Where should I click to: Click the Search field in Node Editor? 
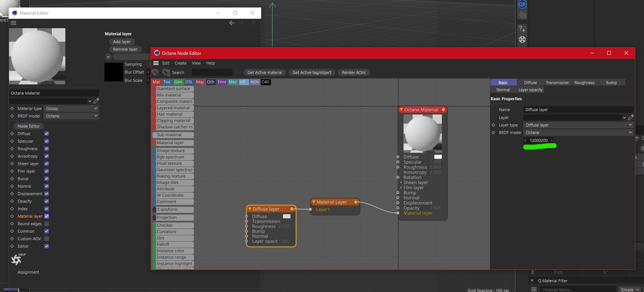[212, 72]
